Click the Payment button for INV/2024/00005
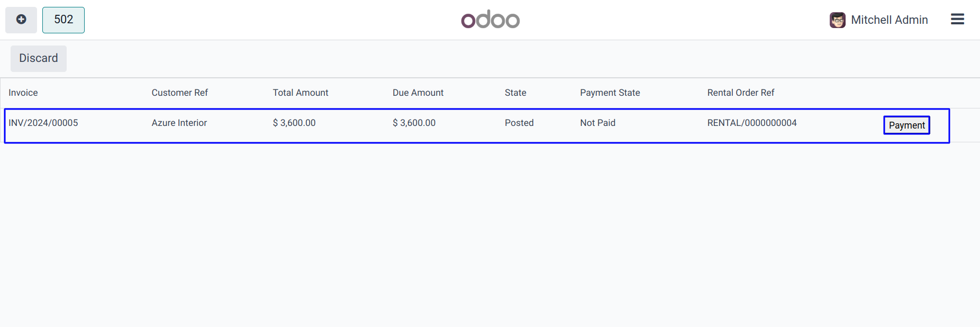 coord(906,125)
